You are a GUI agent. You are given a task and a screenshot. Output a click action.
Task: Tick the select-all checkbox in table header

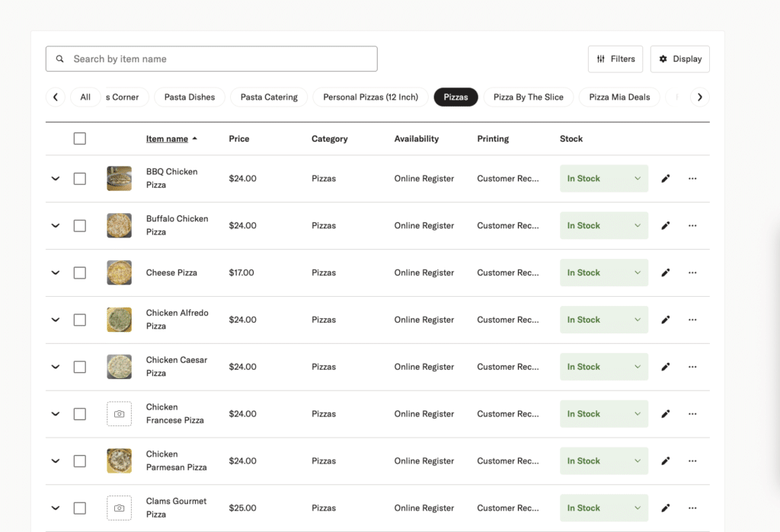click(80, 139)
